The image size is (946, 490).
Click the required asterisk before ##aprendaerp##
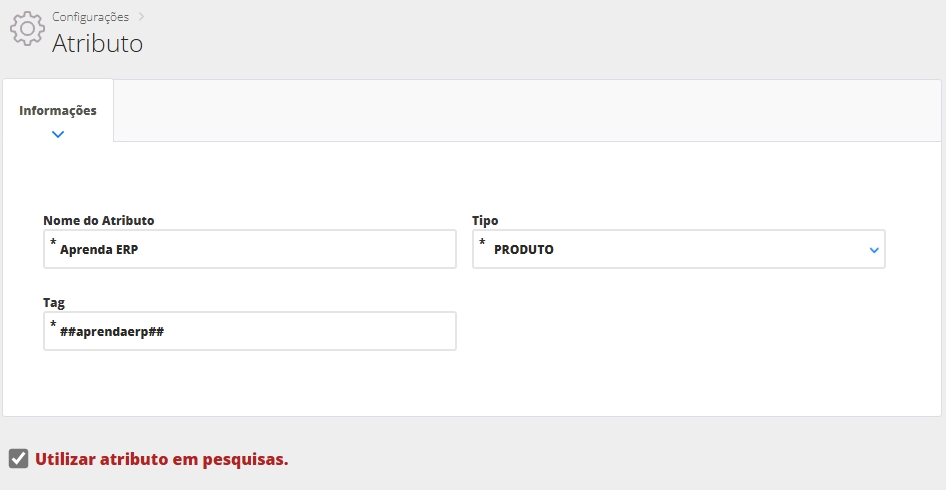click(x=53, y=325)
